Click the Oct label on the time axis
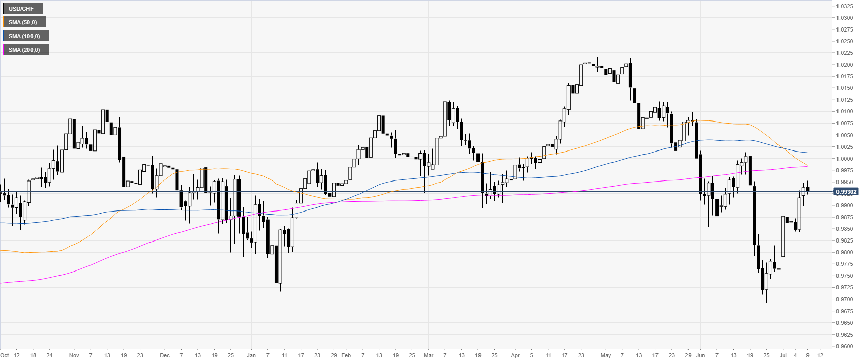The image size is (868, 362). coord(5,355)
